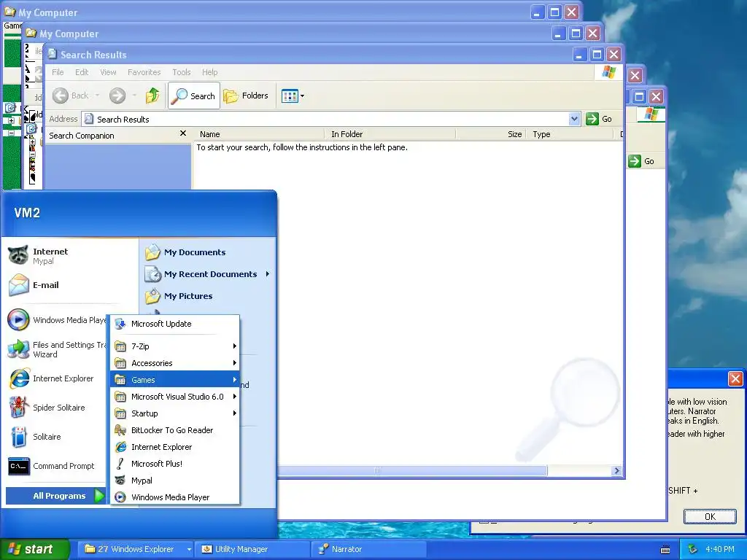
Task: Click Microsoft Update in programs list
Action: [175, 324]
